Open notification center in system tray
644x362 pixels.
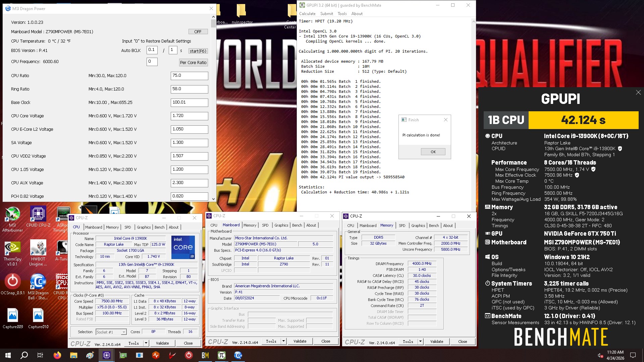click(633, 355)
